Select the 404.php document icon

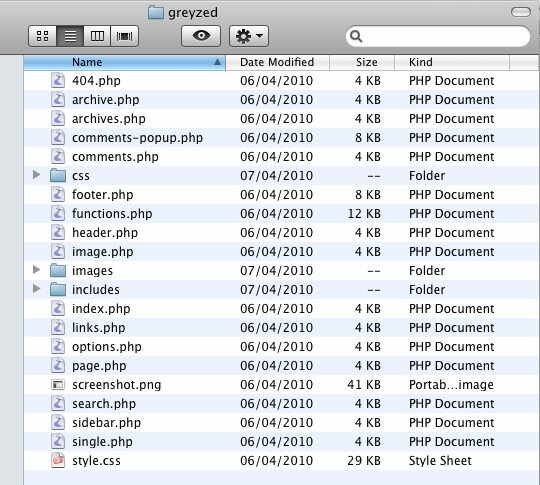tap(58, 80)
